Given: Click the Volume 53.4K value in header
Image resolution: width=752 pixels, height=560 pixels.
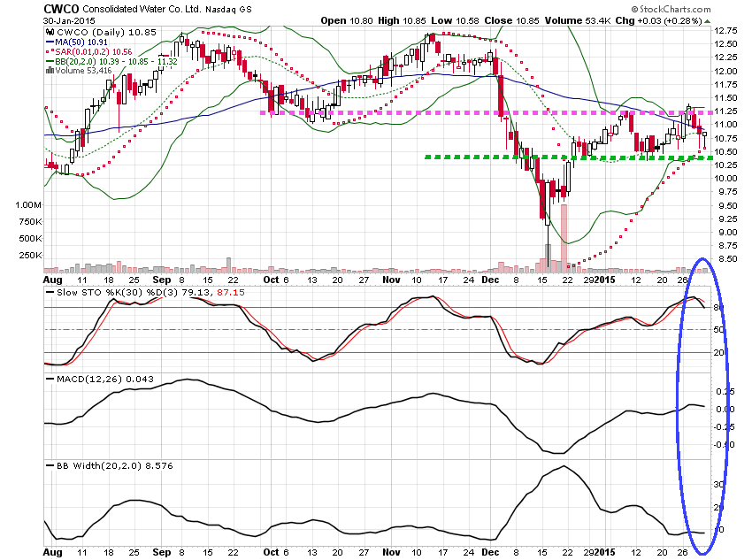Looking at the screenshot, I should tap(578, 20).
